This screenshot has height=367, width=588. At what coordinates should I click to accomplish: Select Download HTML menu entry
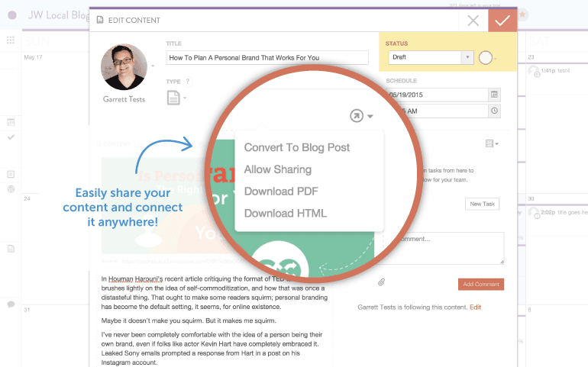click(286, 214)
